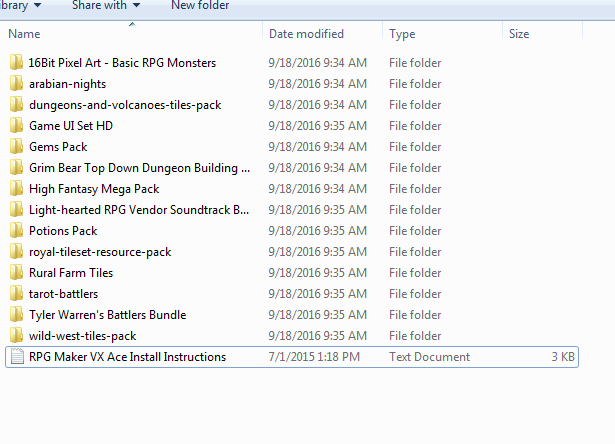
Task: Select 'dungeons-and-volcanoes-tiles-pack' folder name
Action: [125, 105]
